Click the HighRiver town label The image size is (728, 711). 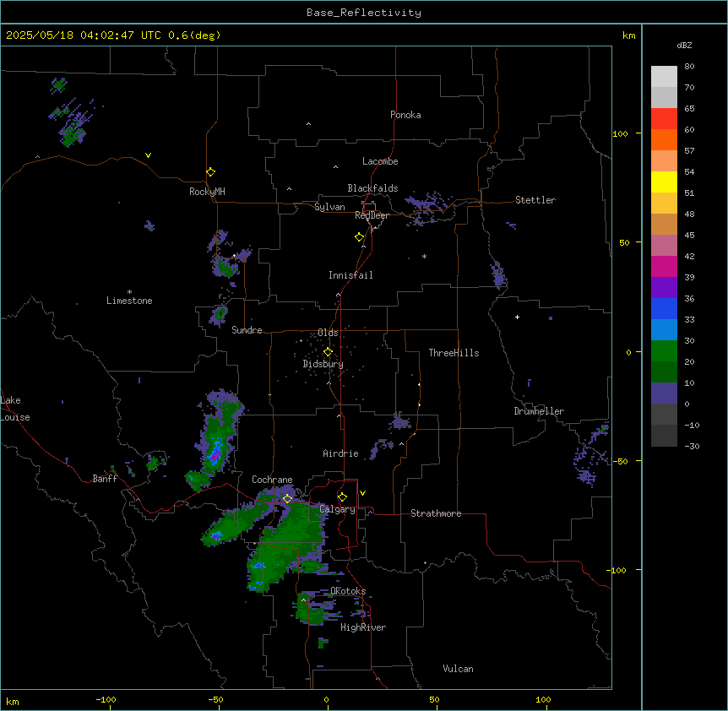pos(363,627)
